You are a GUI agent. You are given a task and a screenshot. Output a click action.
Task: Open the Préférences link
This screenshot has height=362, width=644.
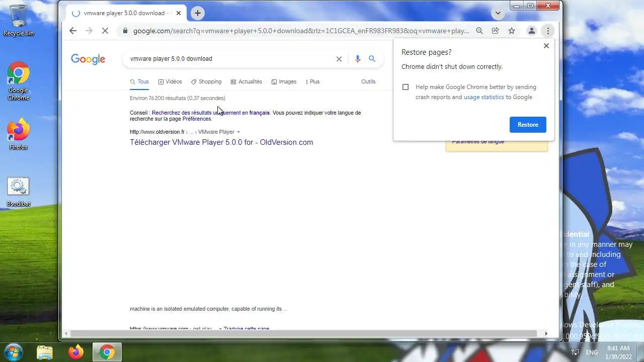coord(197,119)
